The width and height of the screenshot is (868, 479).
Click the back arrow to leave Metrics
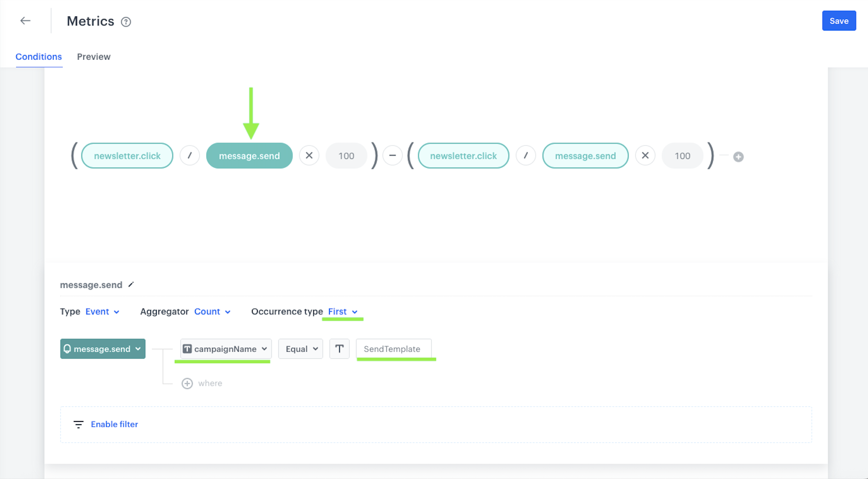coord(25,21)
